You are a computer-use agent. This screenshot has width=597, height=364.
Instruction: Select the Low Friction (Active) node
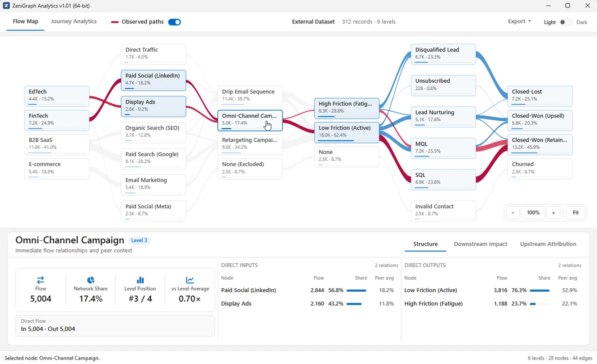[346, 132]
